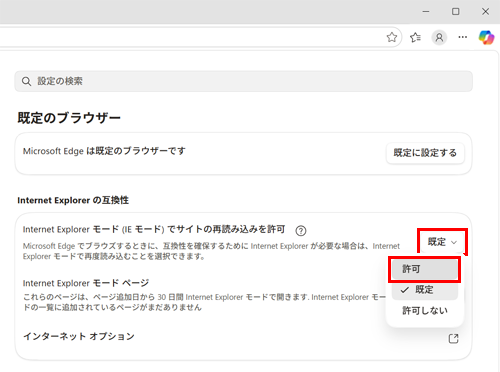Add this page to favorites star icon
This screenshot has height=372, width=500.
point(392,37)
